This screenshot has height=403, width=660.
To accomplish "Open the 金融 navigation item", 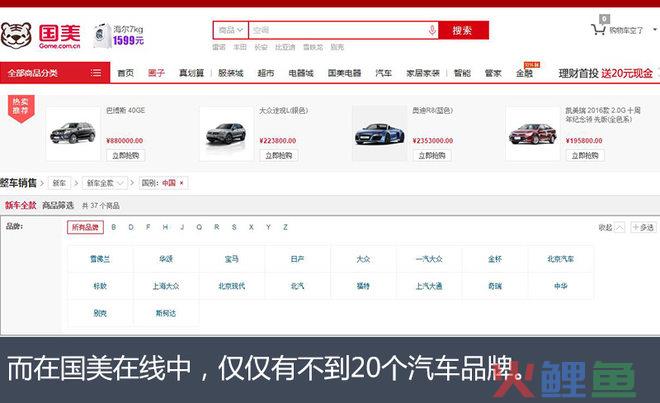I will (524, 73).
